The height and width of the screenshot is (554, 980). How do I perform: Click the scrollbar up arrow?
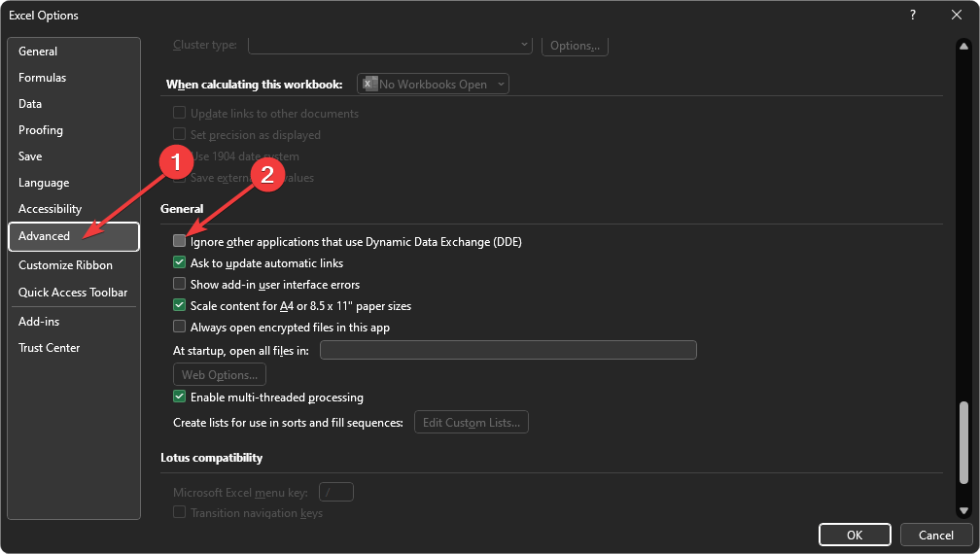[963, 47]
